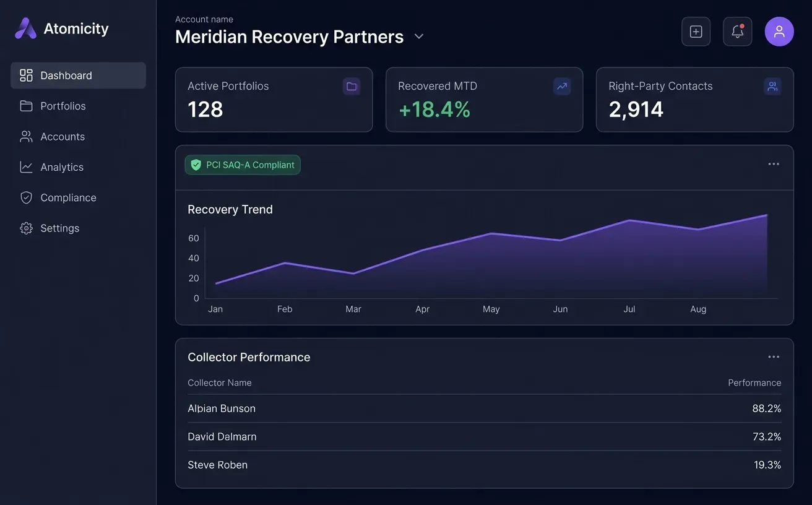Screen dimensions: 812x505
Task: Click the Right-Party Contacts value 2,914
Action: [636, 110]
